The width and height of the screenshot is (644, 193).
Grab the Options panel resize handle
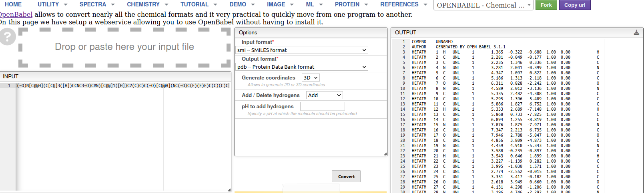[385, 154]
